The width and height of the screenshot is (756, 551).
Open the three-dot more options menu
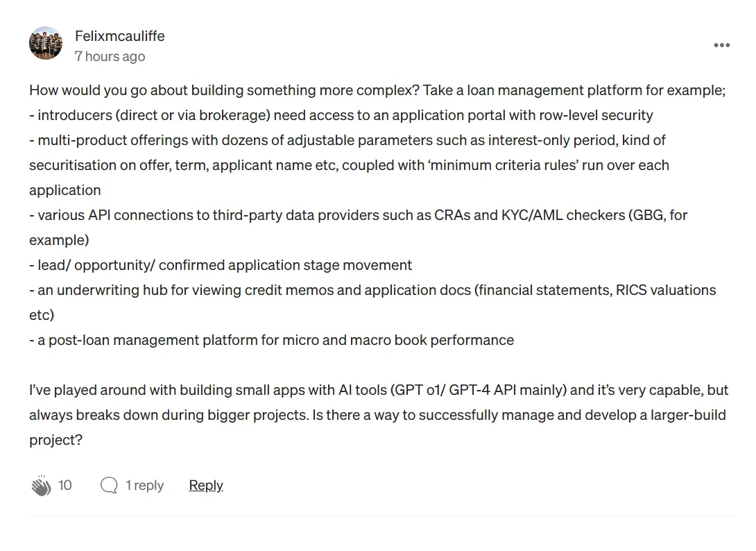[721, 45]
